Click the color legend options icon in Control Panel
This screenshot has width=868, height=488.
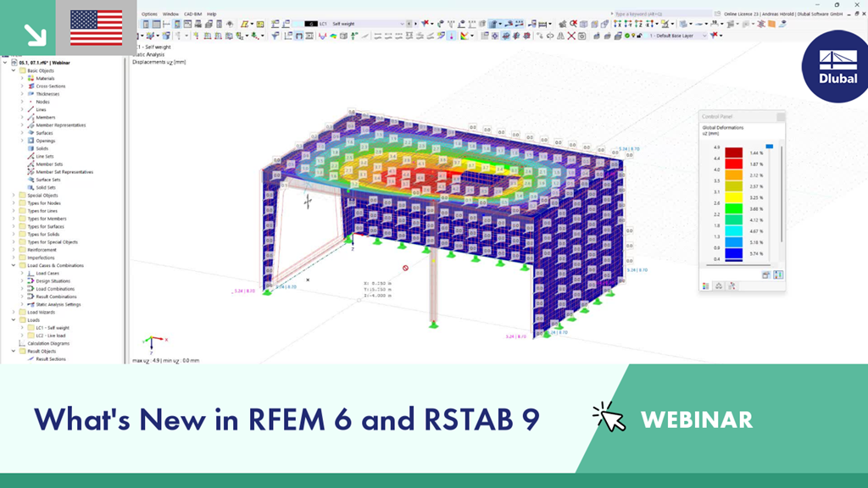pos(766,274)
